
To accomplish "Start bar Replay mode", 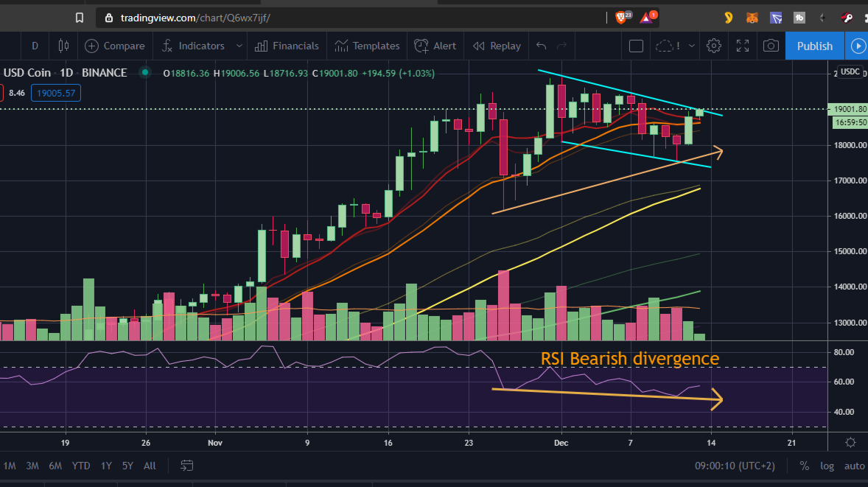I will coord(497,46).
